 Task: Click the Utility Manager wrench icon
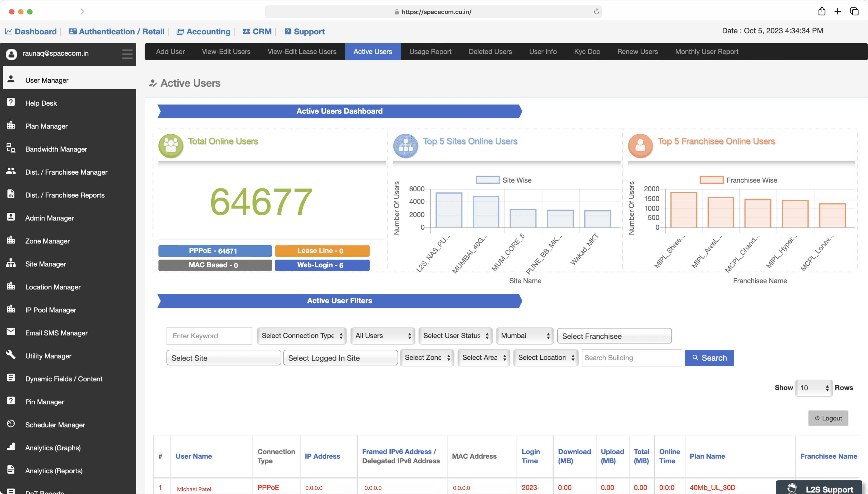point(11,355)
